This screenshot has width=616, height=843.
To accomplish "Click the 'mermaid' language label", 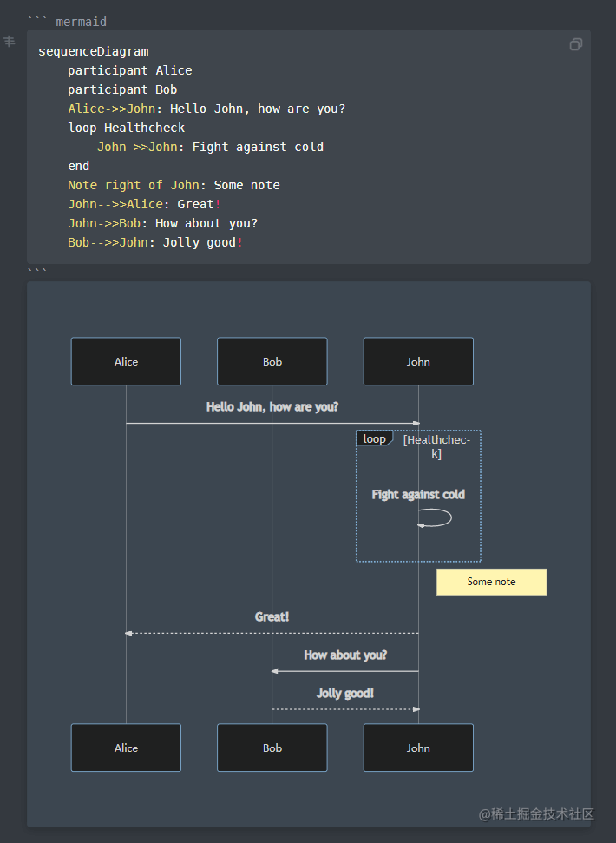I will click(81, 22).
